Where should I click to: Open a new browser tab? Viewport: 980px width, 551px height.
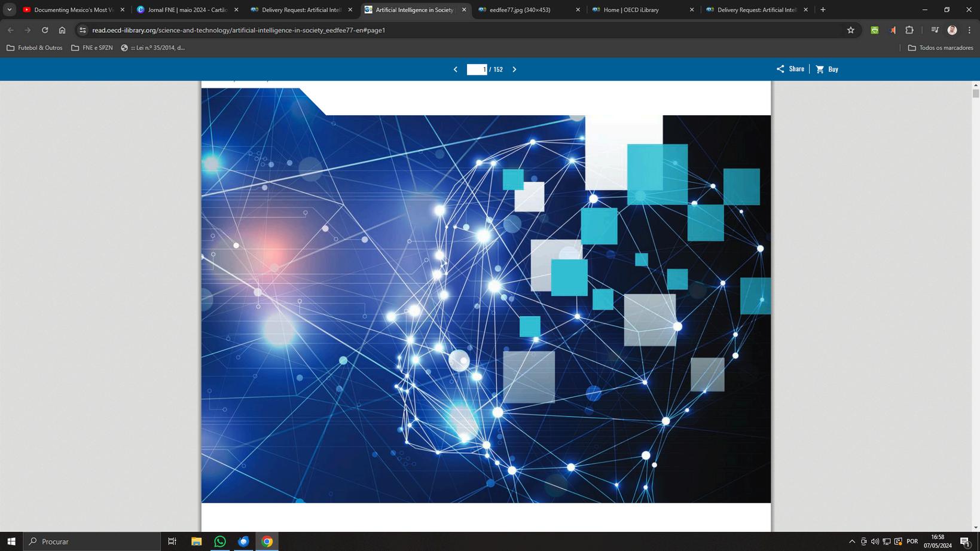coord(823,10)
